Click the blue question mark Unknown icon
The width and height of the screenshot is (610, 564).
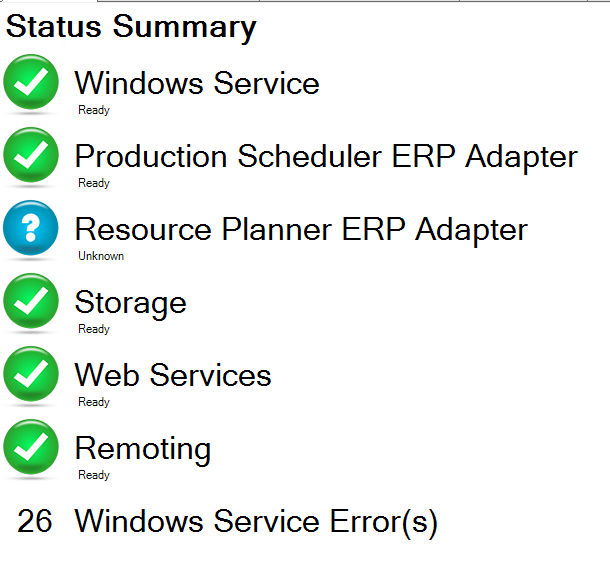tap(31, 228)
